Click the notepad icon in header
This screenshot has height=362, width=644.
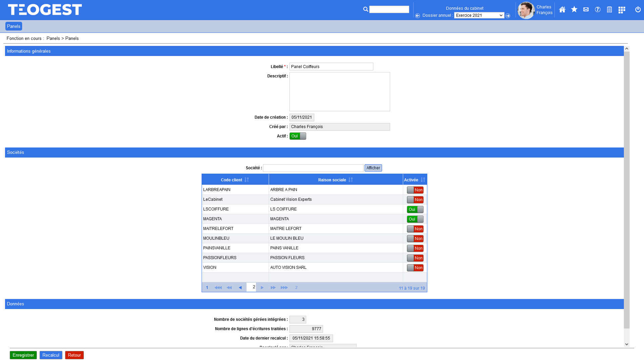[x=609, y=10]
